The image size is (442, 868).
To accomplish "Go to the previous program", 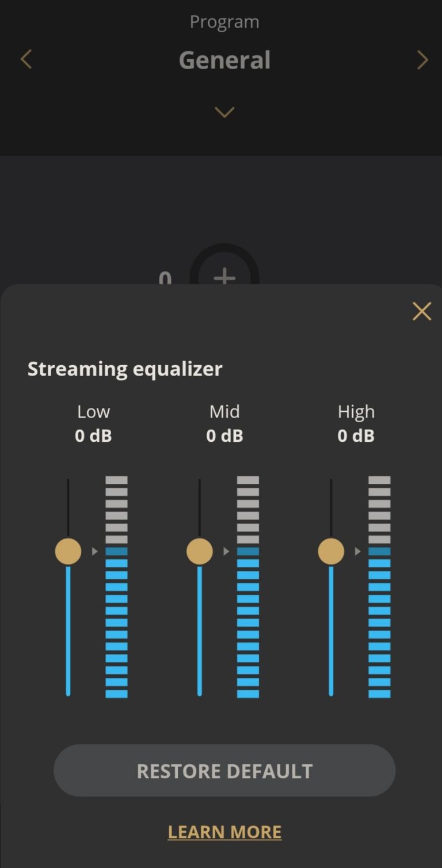I will click(x=26, y=59).
